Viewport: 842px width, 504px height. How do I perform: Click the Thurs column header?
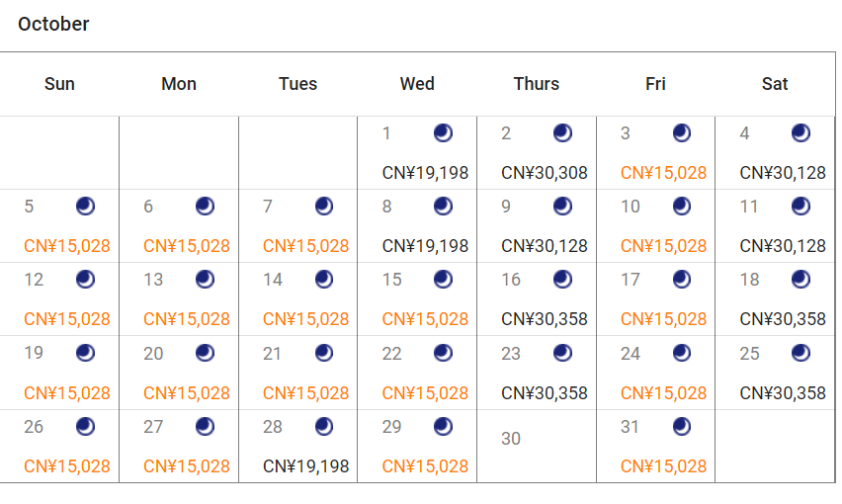(537, 84)
